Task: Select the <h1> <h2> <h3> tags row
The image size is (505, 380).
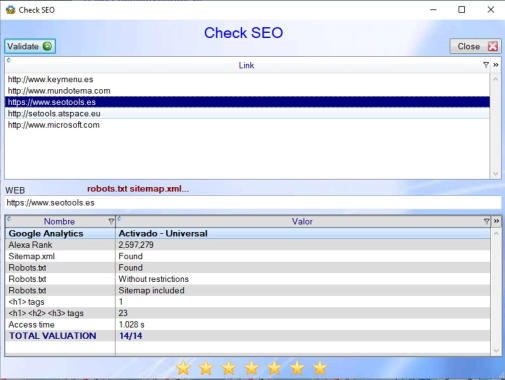Action: click(248, 313)
